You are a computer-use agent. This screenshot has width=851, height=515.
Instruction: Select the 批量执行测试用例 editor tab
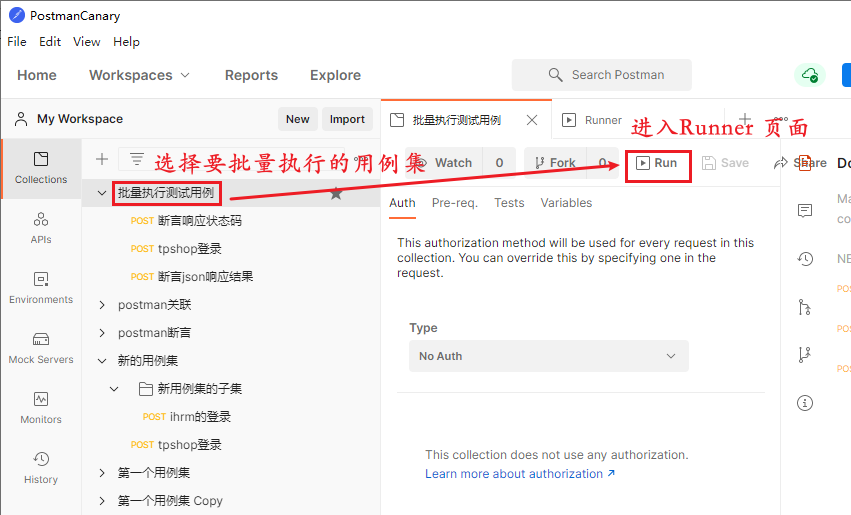click(x=456, y=120)
